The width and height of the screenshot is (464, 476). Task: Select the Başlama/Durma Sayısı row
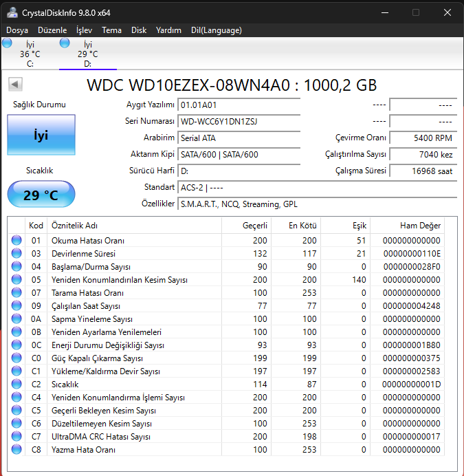point(226,266)
